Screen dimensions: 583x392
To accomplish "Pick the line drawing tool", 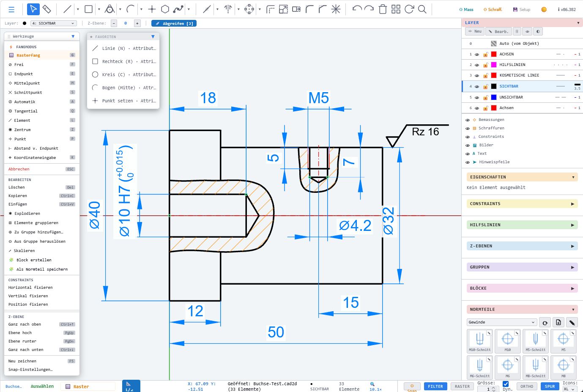I will (x=67, y=9).
